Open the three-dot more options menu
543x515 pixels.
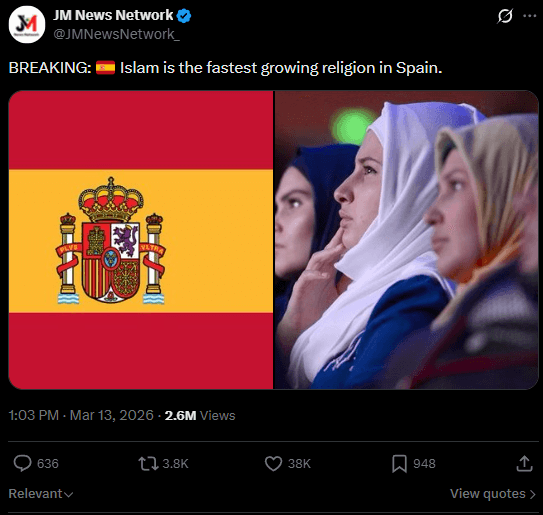click(529, 16)
